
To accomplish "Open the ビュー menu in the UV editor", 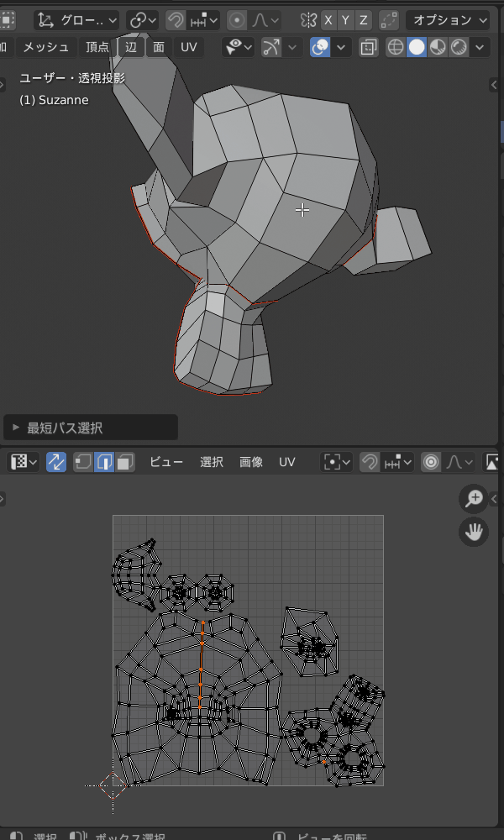I will [166, 462].
